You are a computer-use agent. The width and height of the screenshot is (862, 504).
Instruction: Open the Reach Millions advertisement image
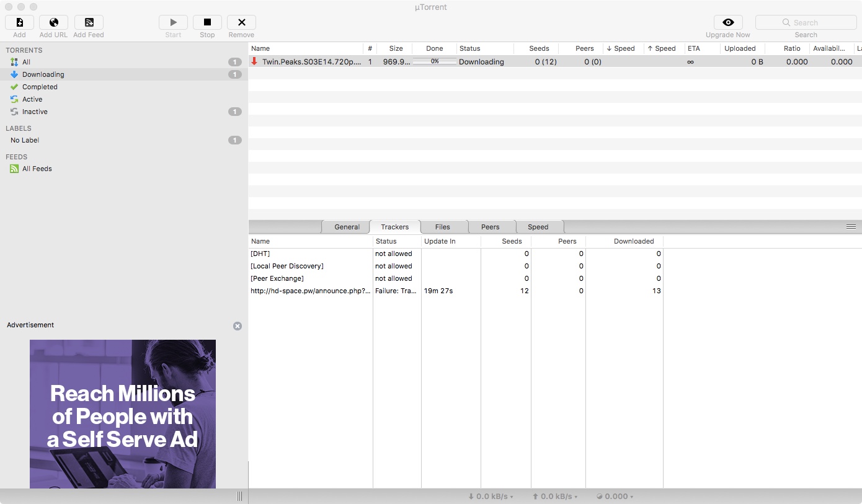123,414
